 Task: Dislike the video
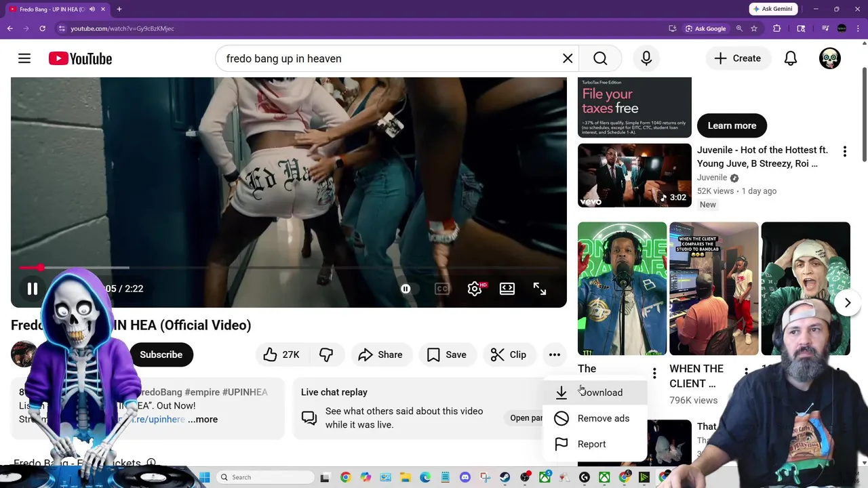(326, 354)
